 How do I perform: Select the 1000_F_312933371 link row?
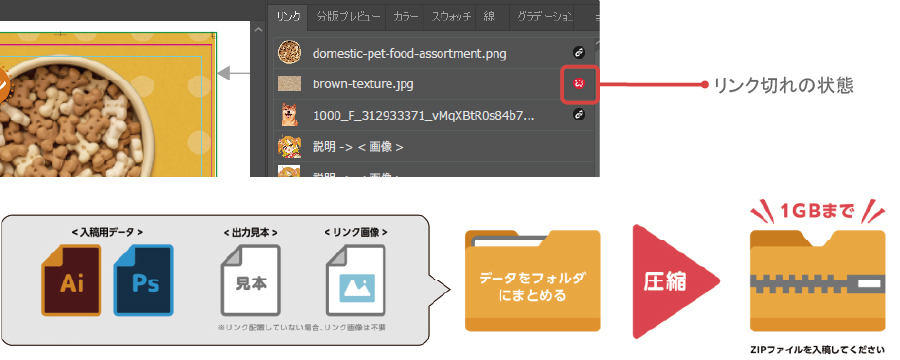pyautogui.click(x=433, y=115)
